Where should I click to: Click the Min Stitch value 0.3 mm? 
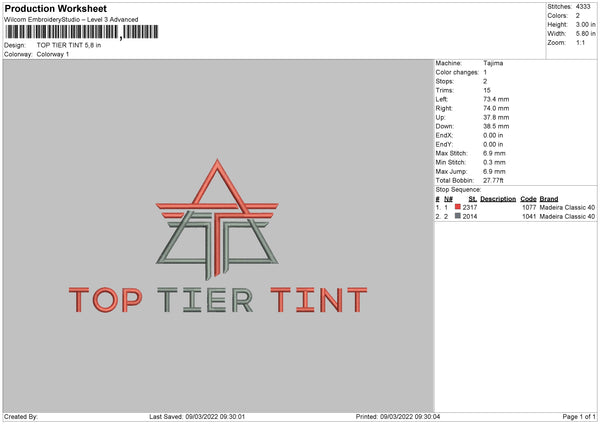tap(494, 162)
